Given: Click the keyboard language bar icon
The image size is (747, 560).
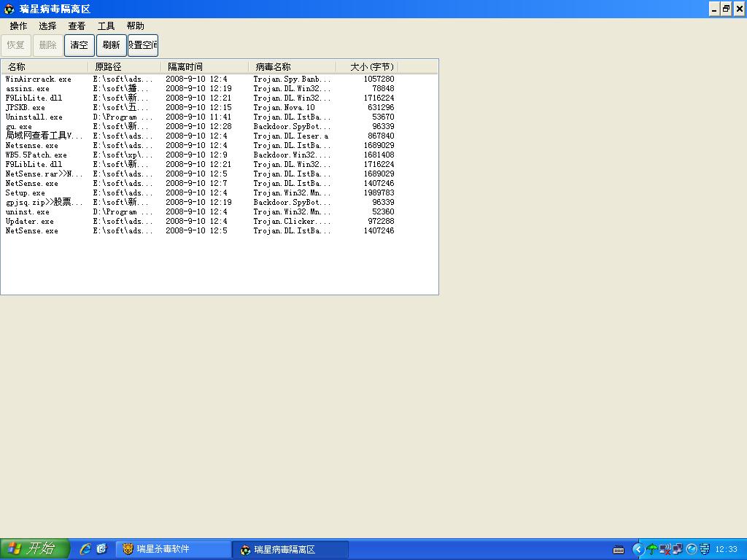Looking at the screenshot, I should pos(619,550).
